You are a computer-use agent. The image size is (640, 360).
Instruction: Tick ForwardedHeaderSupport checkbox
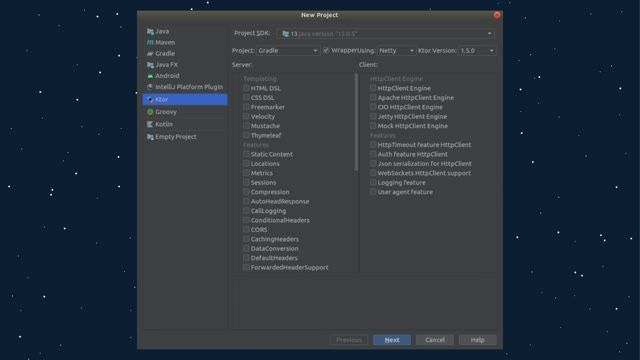click(x=246, y=267)
